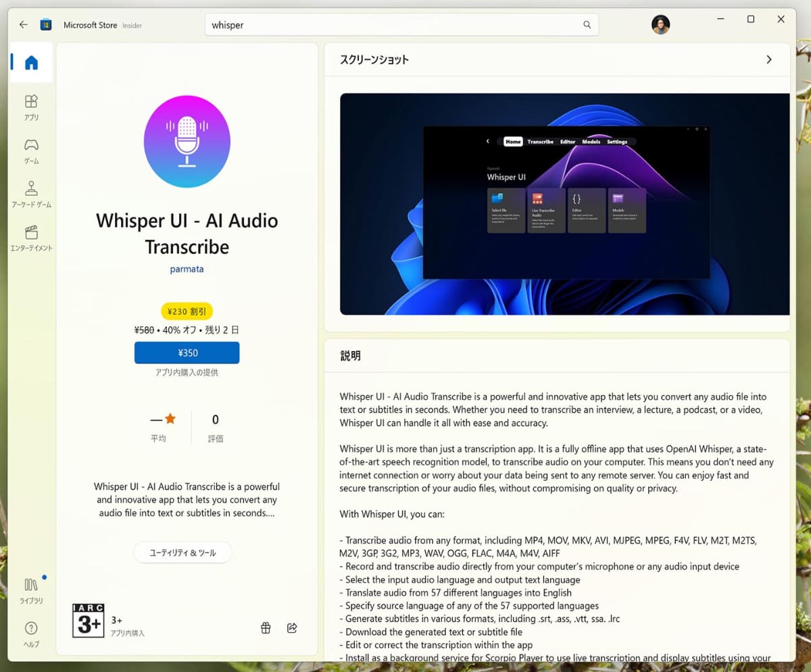Click the Editor tab in the screenshot
Viewport: 811px width, 672px height.
(x=568, y=142)
